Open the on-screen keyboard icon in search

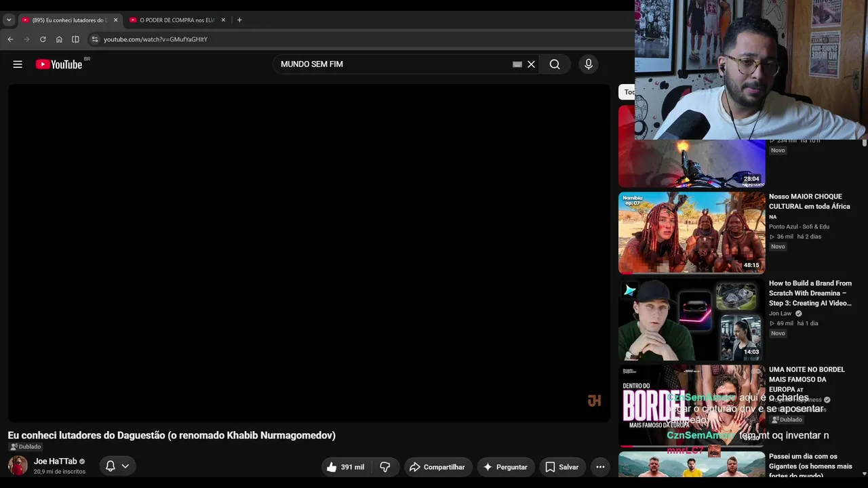click(517, 64)
